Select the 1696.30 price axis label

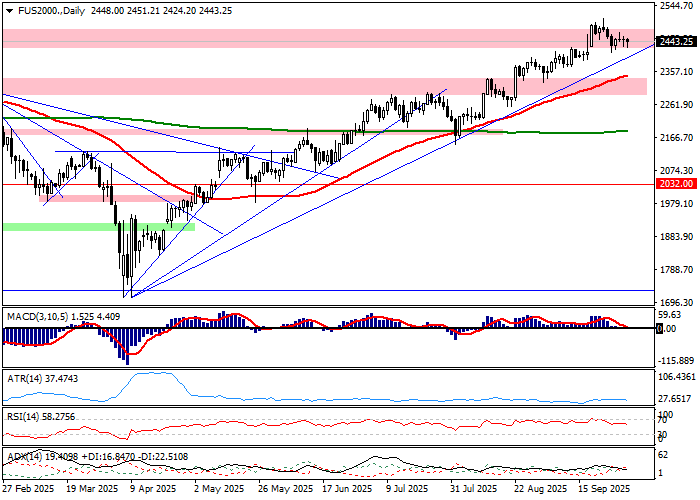point(677,302)
